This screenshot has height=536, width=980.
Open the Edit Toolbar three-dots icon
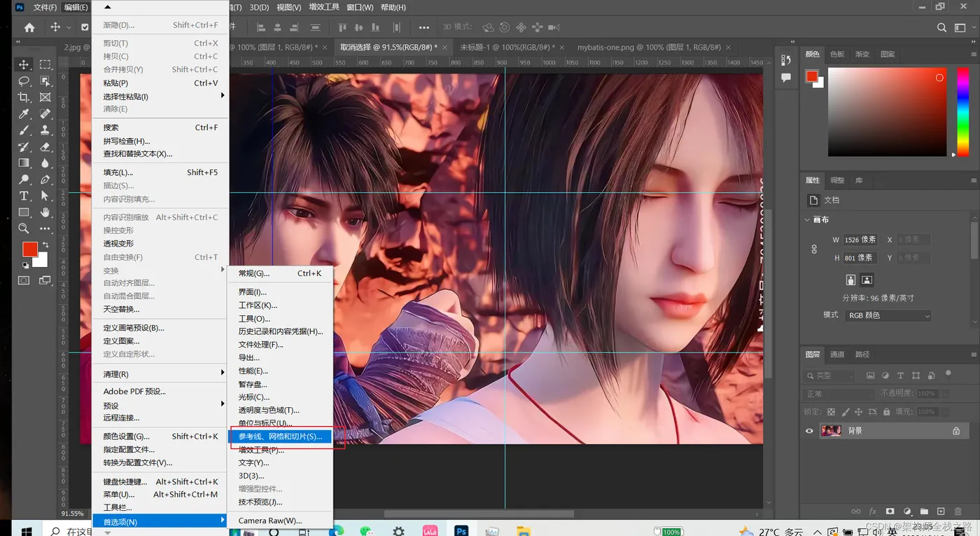(45, 228)
